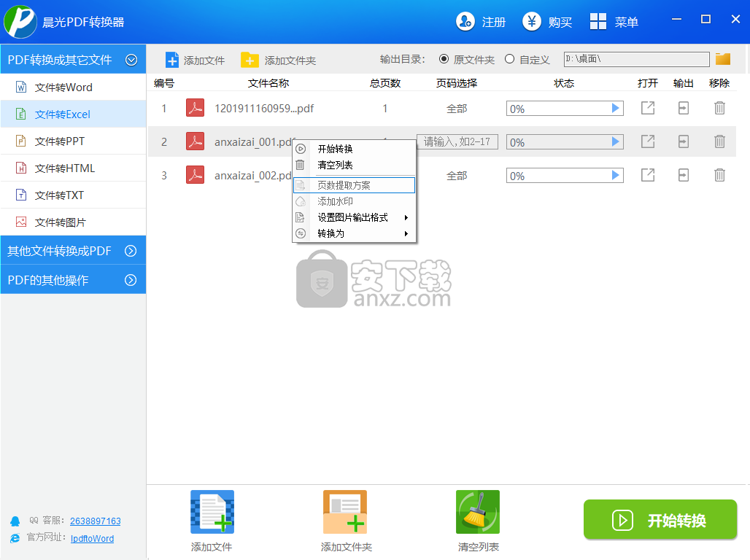Remove anxaizai_002.pdf with trash icon
Screen dimensions: 750x560
click(719, 175)
